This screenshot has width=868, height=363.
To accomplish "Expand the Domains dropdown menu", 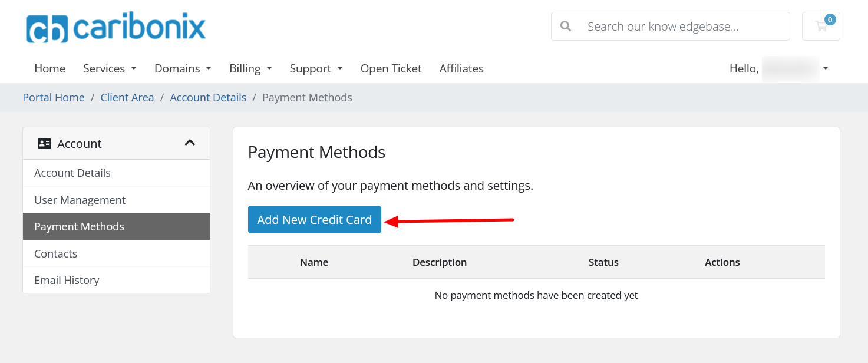I will [x=183, y=68].
